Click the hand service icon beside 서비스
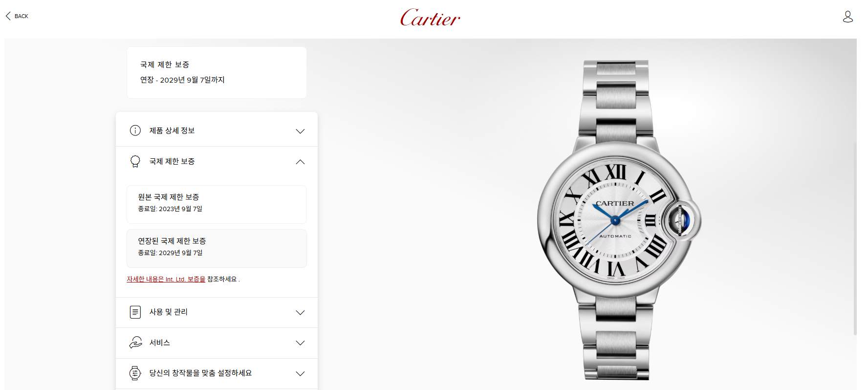 point(135,343)
